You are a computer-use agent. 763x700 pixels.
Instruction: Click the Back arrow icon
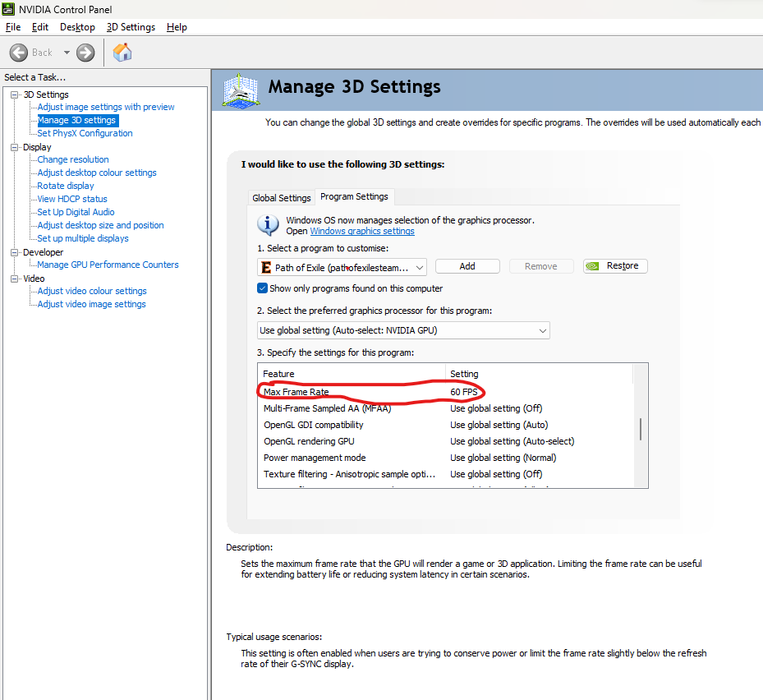coord(19,53)
